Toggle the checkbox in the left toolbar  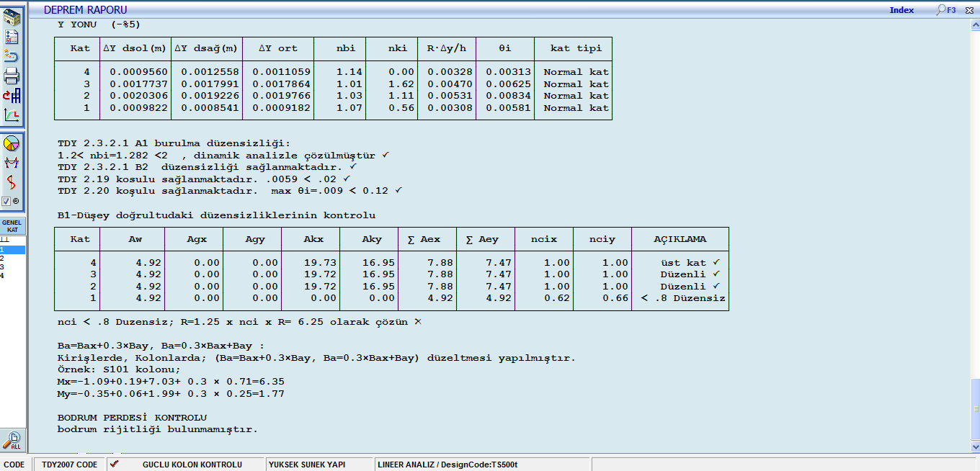tap(6, 202)
